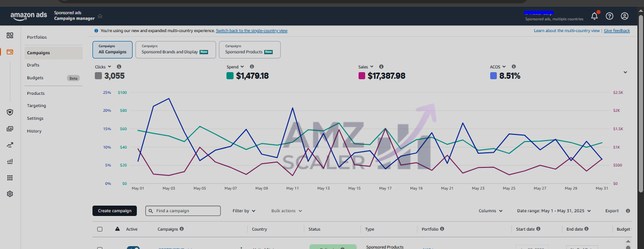Click info icon next to Sales metric
644x249 pixels.
381,67
